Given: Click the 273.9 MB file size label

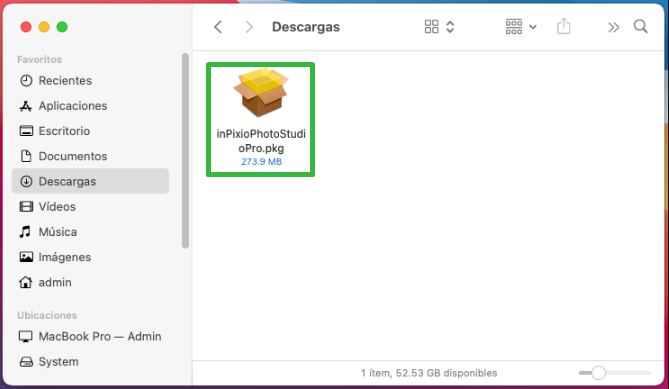Looking at the screenshot, I should (262, 162).
